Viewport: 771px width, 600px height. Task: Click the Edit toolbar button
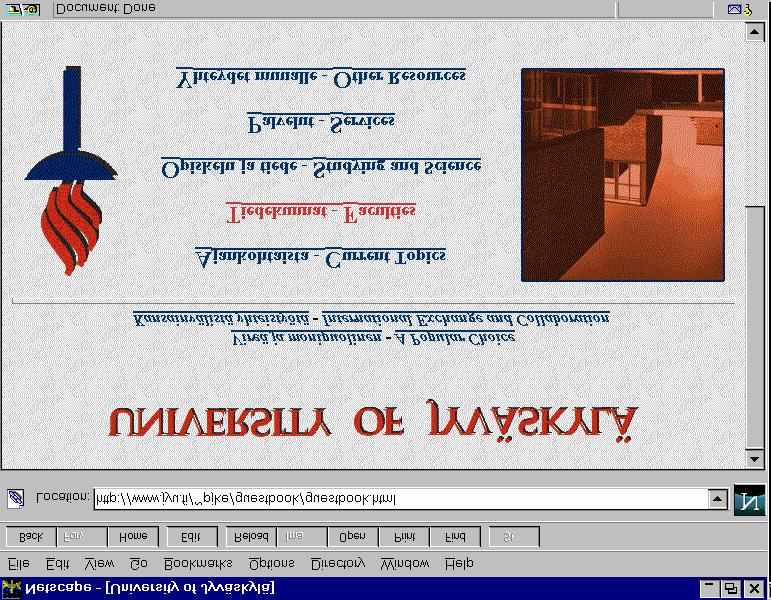(192, 537)
